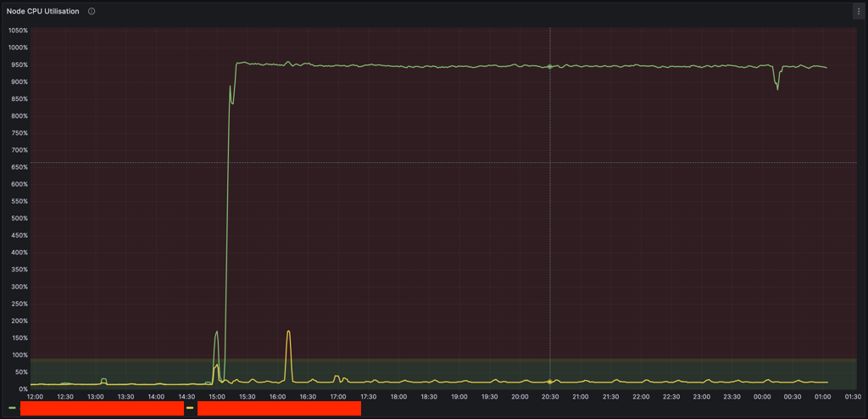Click the 1000% y-axis label
This screenshot has height=419, width=868.
19,47
